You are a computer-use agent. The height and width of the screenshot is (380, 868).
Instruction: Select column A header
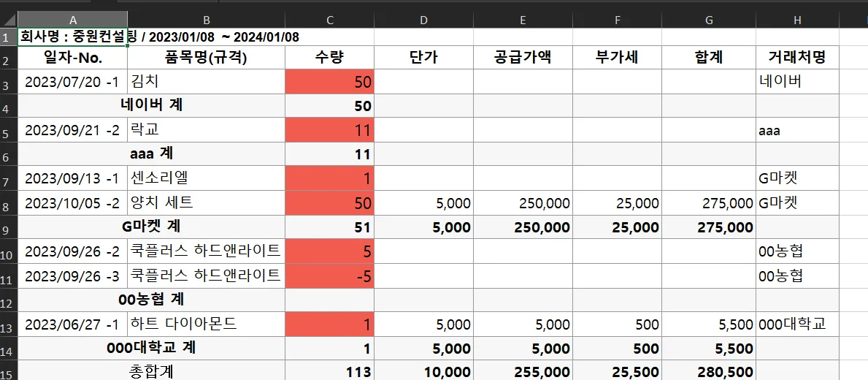pos(72,20)
